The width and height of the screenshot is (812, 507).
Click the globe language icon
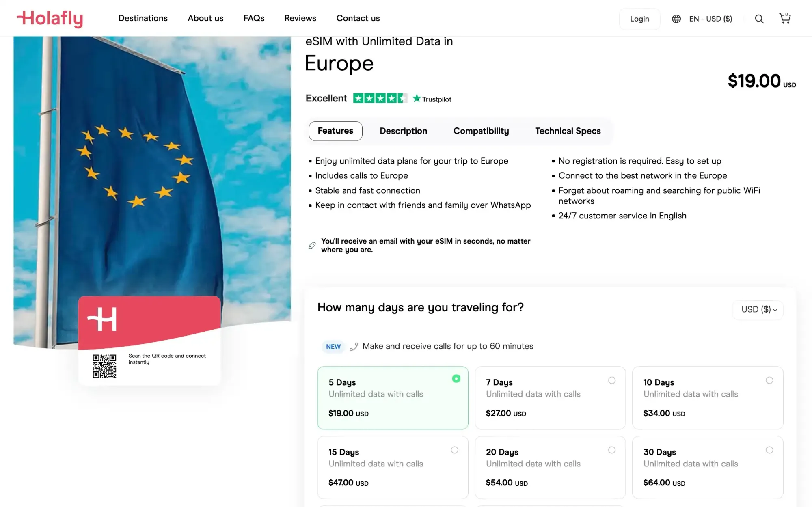point(676,19)
